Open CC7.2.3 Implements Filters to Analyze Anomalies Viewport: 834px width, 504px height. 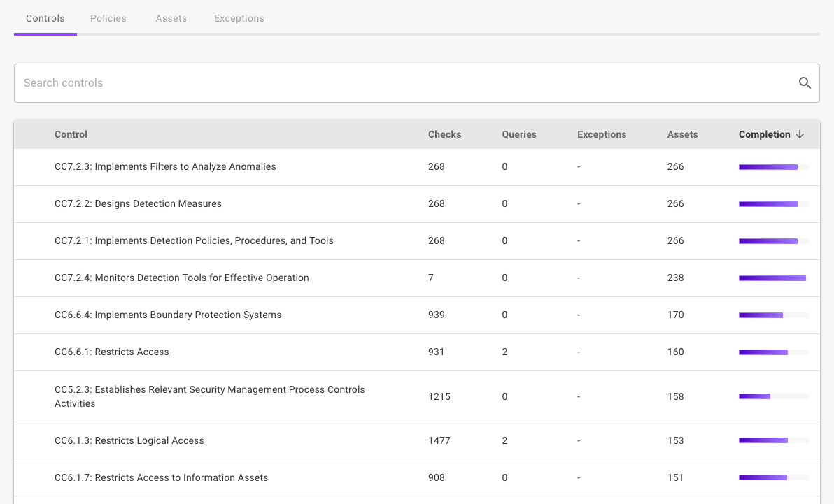click(x=165, y=166)
